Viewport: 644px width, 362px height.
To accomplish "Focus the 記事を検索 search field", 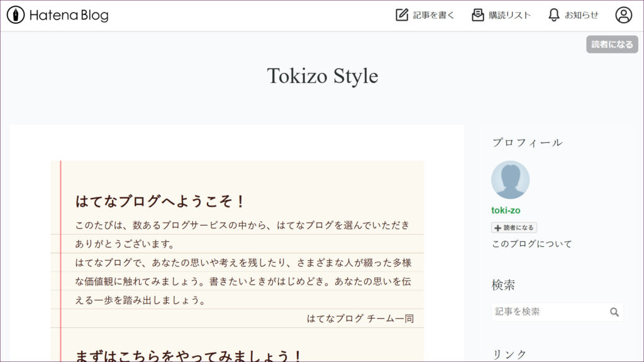I will point(547,312).
